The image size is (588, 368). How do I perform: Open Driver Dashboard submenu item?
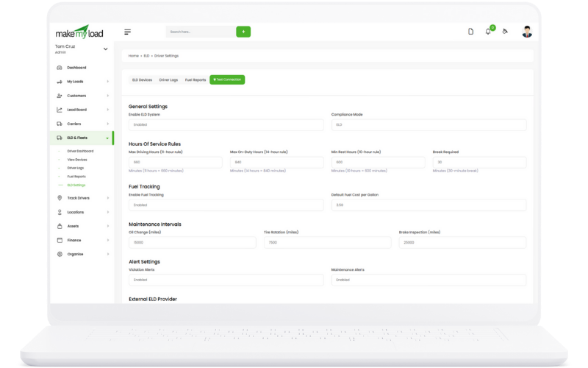tap(80, 151)
